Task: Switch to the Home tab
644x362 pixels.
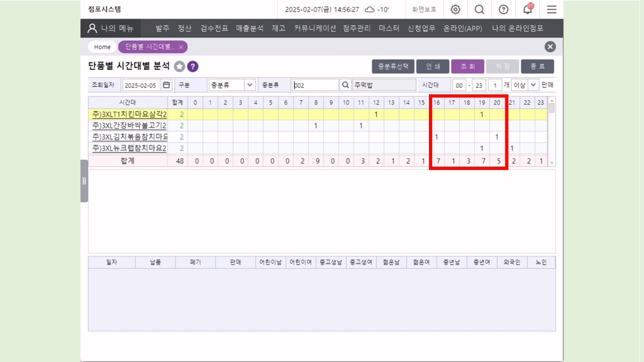Action: 102,47
